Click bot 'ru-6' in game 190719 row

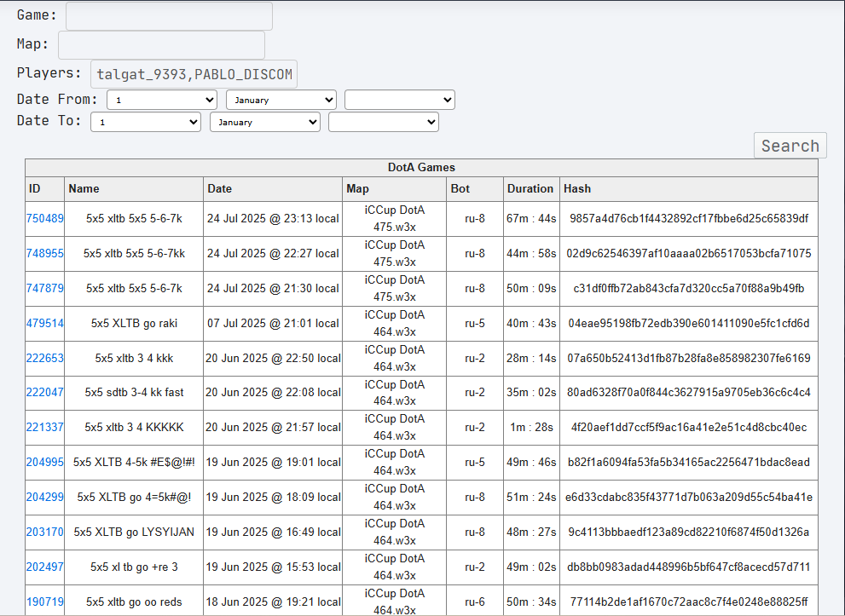(475, 602)
